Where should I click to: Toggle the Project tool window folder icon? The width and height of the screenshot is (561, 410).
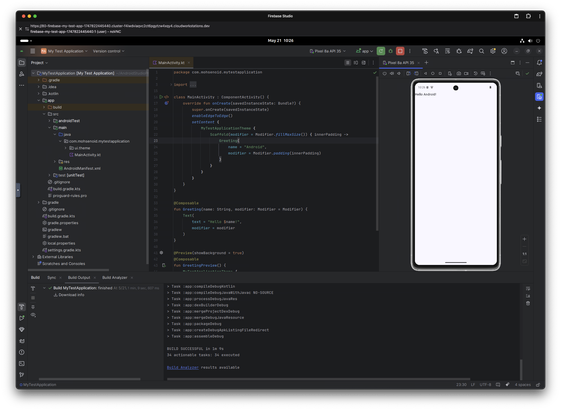pos(22,63)
